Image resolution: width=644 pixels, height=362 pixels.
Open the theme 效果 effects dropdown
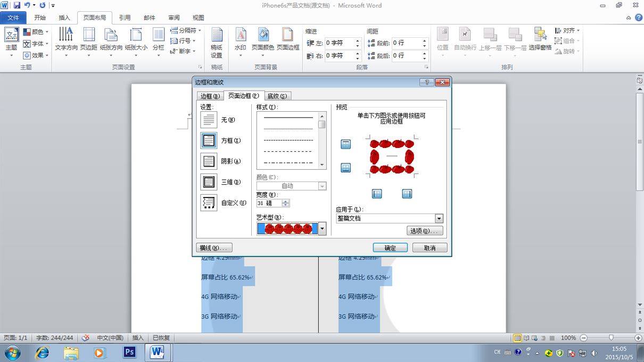(36, 55)
